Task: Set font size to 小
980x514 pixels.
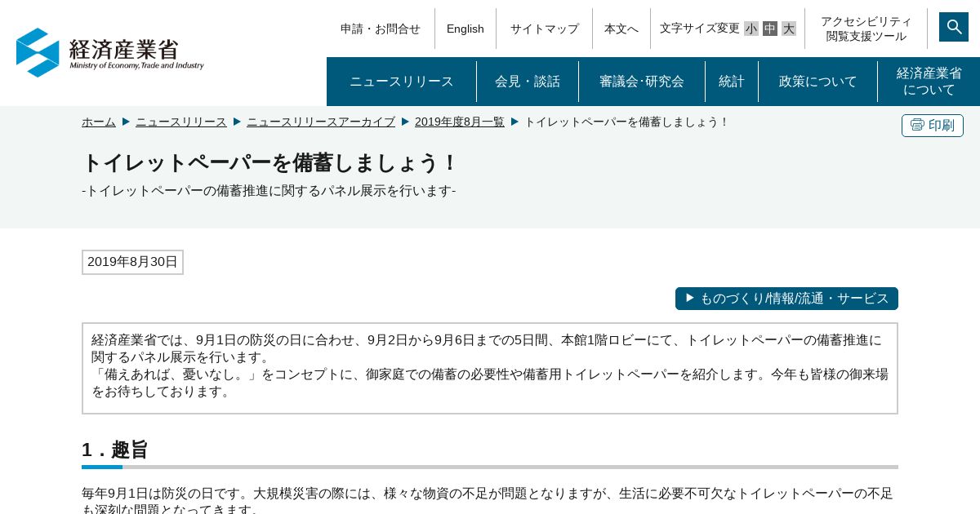Action: click(x=751, y=29)
